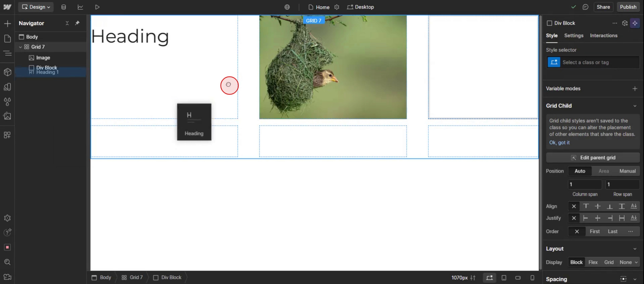Click the Preview play icon
Screen dimensions: 644x284
click(97, 7)
